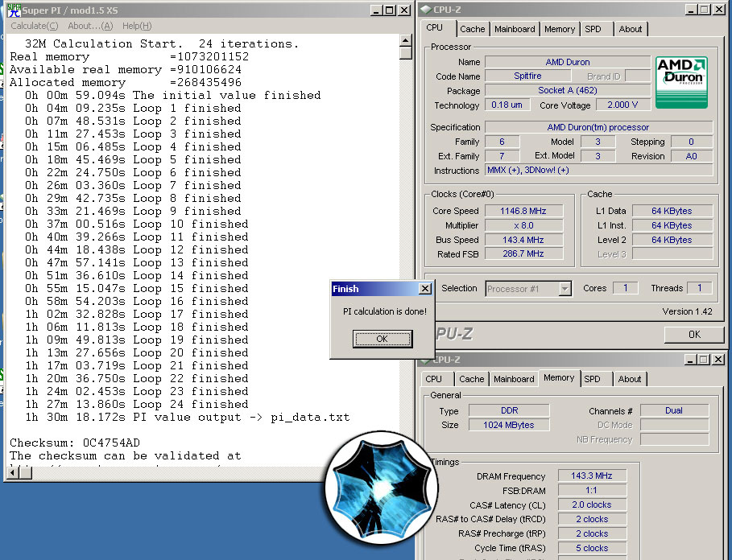Click the round blue star desktop logo
This screenshot has width=732, height=560.
tap(382, 488)
